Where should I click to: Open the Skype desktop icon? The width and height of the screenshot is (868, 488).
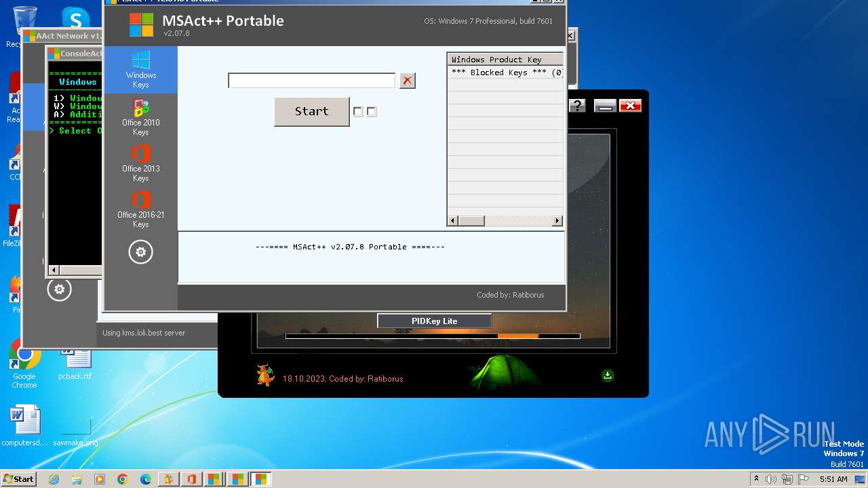pos(75,19)
